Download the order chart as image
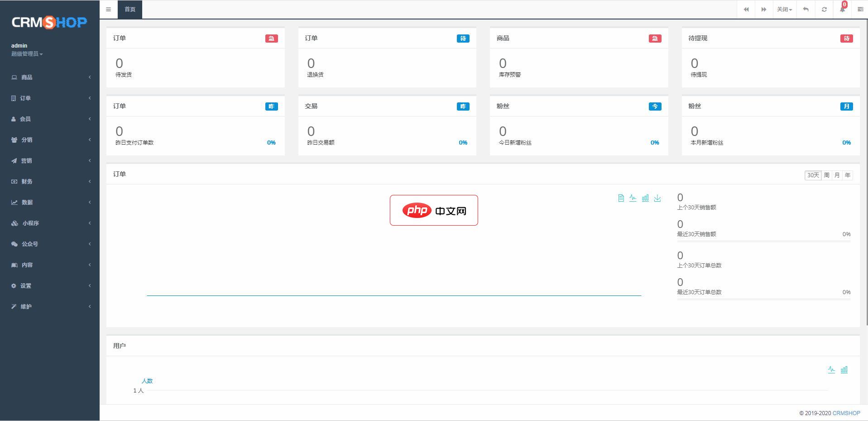Viewport: 868px width, 421px height. [657, 198]
